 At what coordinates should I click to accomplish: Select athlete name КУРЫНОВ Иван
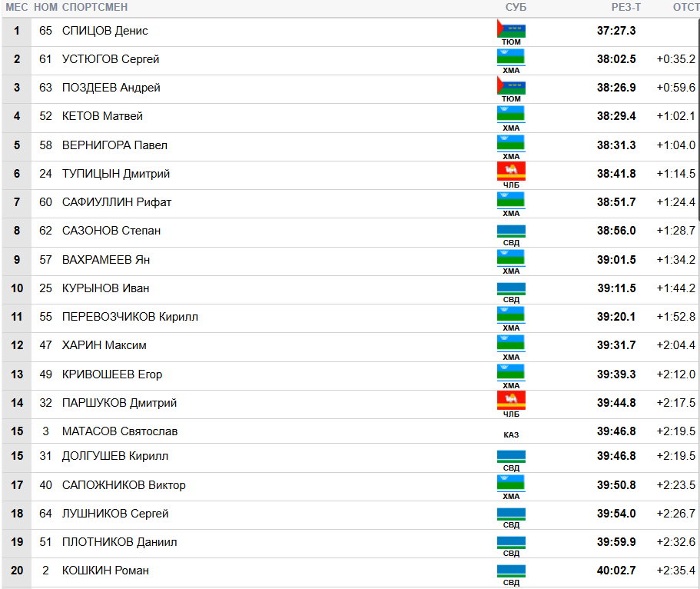click(105, 288)
